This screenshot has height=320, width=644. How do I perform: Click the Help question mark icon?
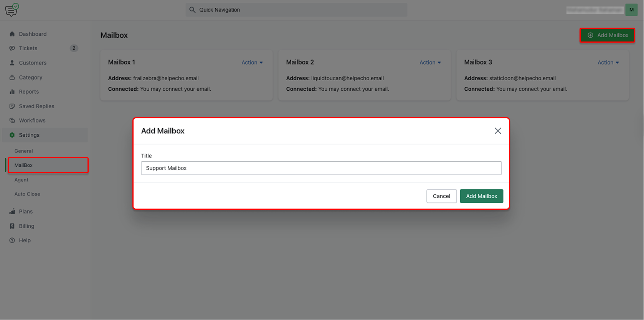(x=12, y=240)
